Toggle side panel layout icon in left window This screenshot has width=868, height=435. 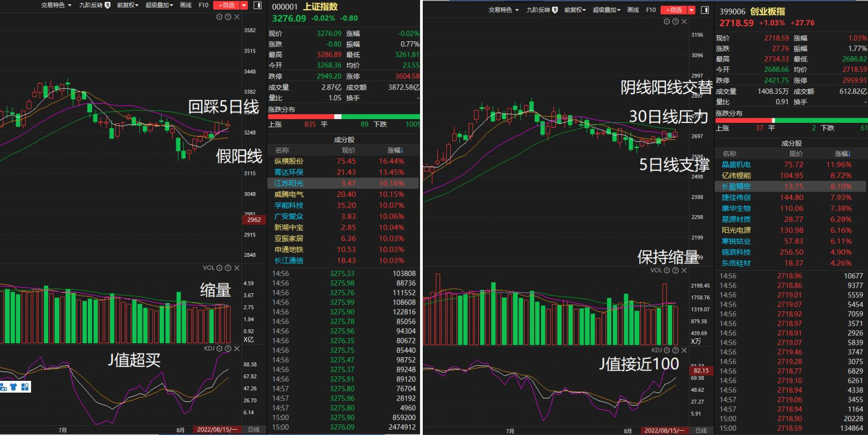257,5
